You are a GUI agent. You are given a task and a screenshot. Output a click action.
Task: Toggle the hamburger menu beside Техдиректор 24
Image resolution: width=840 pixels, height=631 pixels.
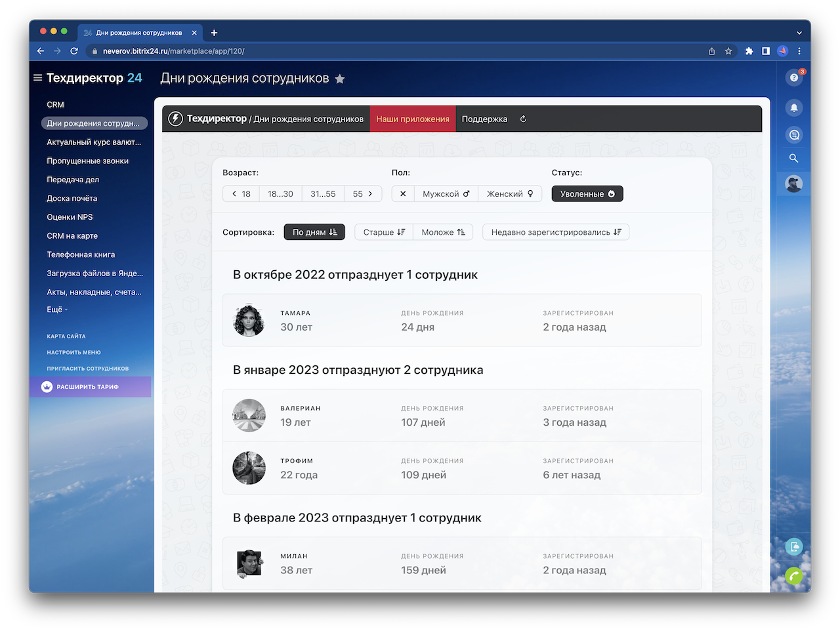click(38, 78)
